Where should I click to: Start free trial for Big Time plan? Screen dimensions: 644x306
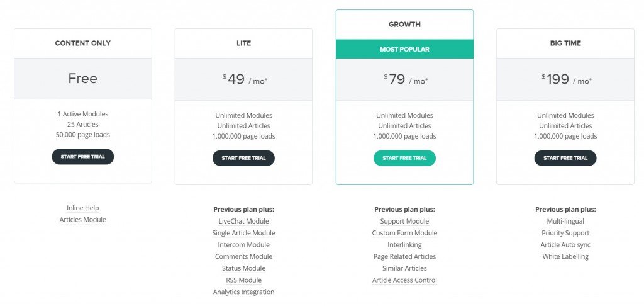565,158
